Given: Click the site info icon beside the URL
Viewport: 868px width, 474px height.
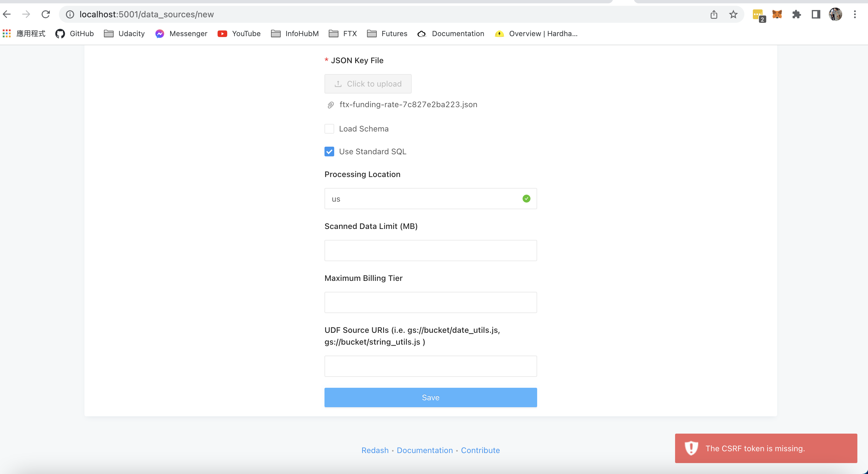Looking at the screenshot, I should point(70,14).
